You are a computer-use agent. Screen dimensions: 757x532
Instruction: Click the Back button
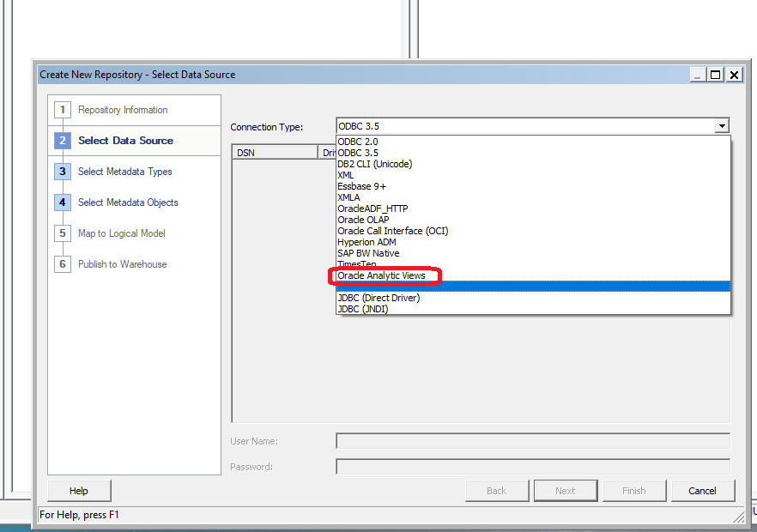(x=497, y=491)
